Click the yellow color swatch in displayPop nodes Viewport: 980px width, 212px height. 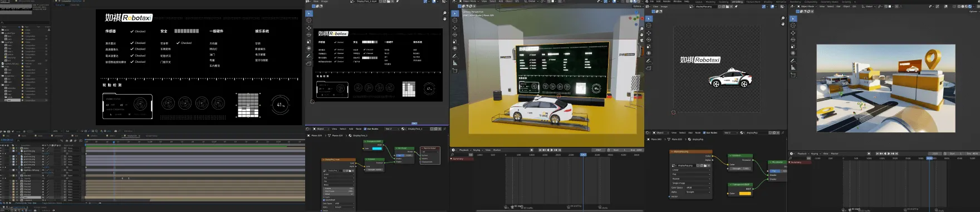pos(745,194)
